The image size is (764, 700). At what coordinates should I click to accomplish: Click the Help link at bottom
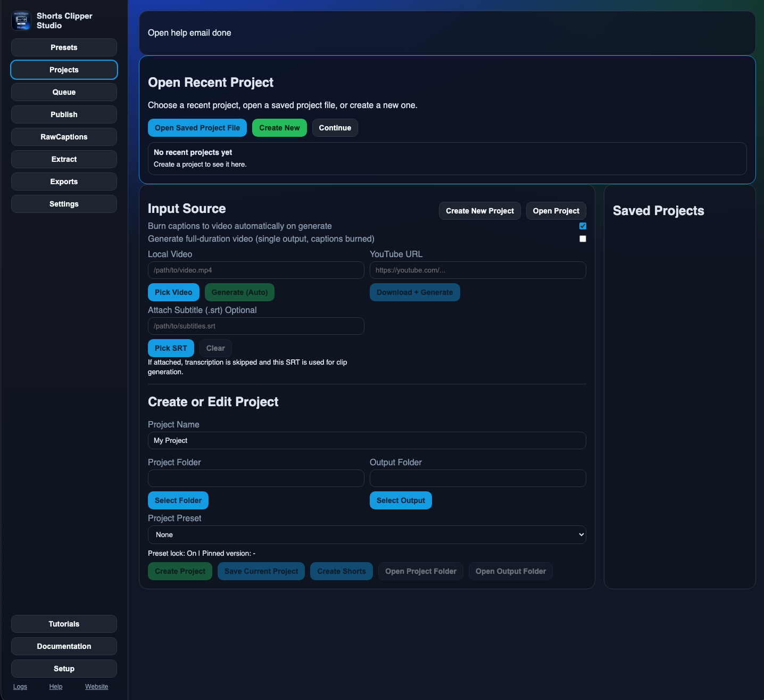point(56,687)
